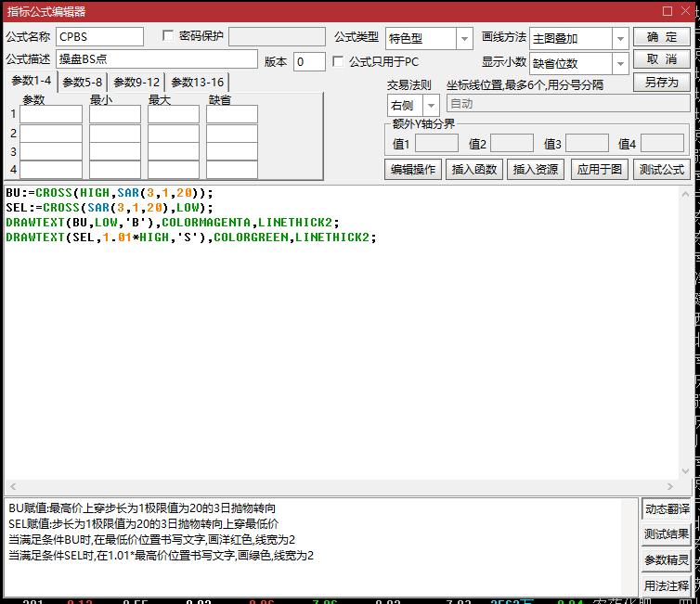Click the code editor scroll-down arrow

pos(685,471)
